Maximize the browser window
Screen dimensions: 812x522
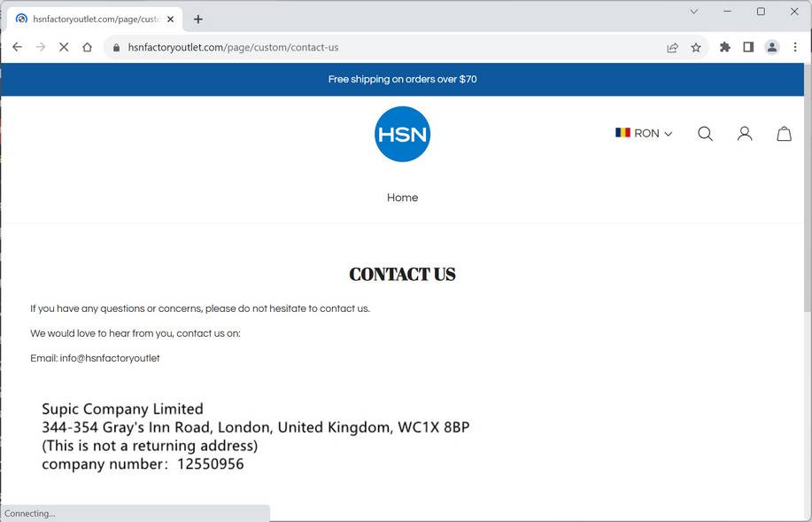tap(761, 12)
